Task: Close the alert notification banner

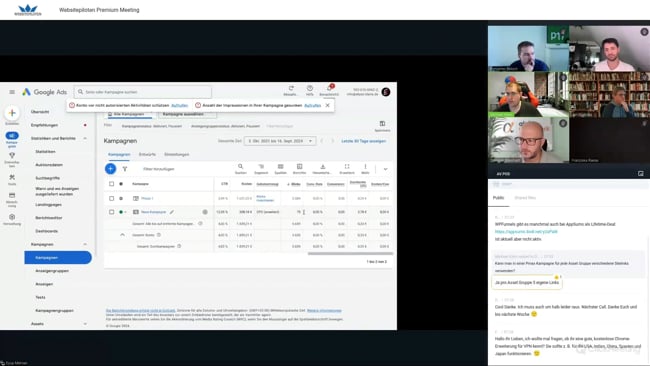Action: (x=327, y=105)
